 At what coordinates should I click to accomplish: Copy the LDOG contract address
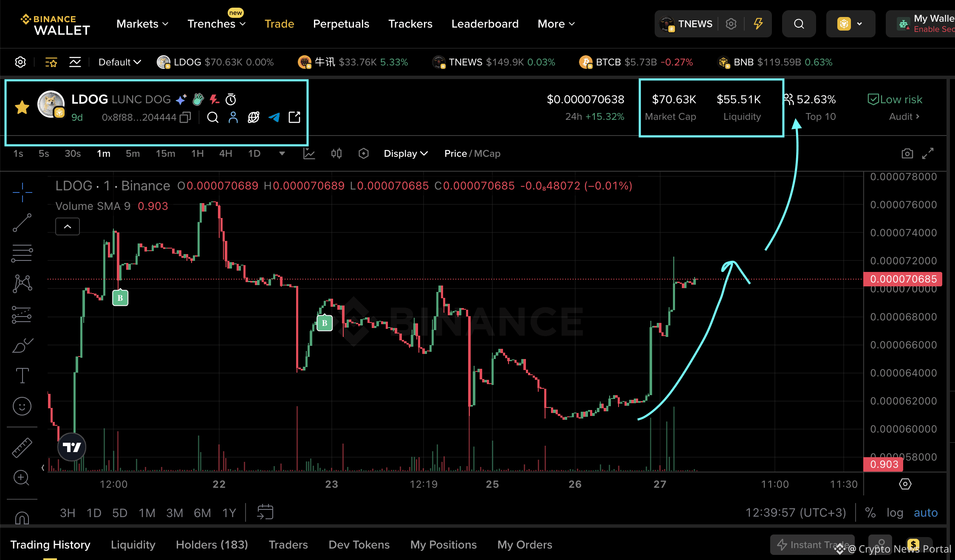coord(185,117)
